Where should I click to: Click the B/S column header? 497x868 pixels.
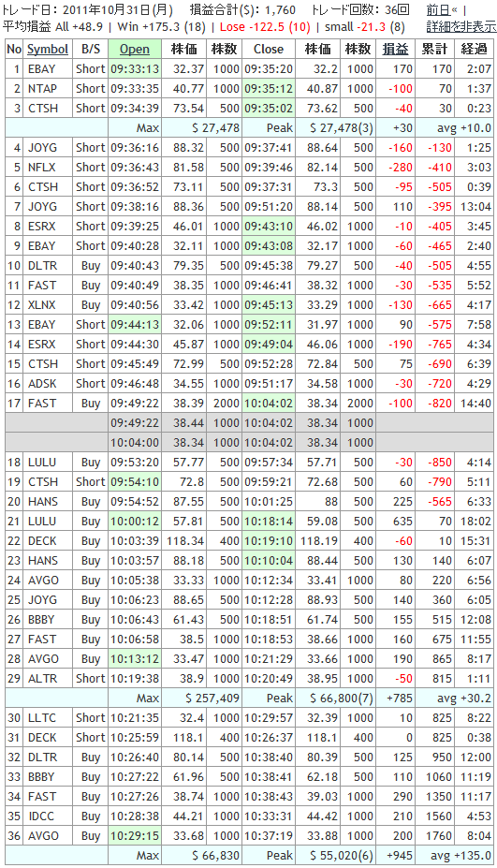91,50
